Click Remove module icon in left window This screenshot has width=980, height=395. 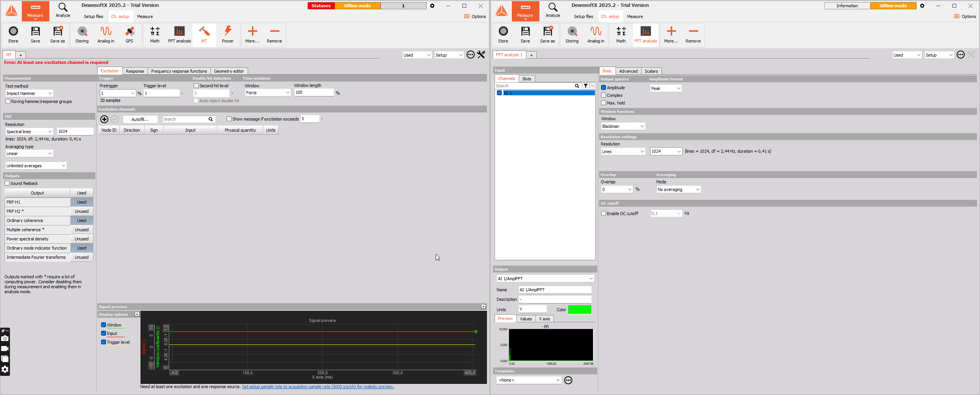[x=274, y=35]
